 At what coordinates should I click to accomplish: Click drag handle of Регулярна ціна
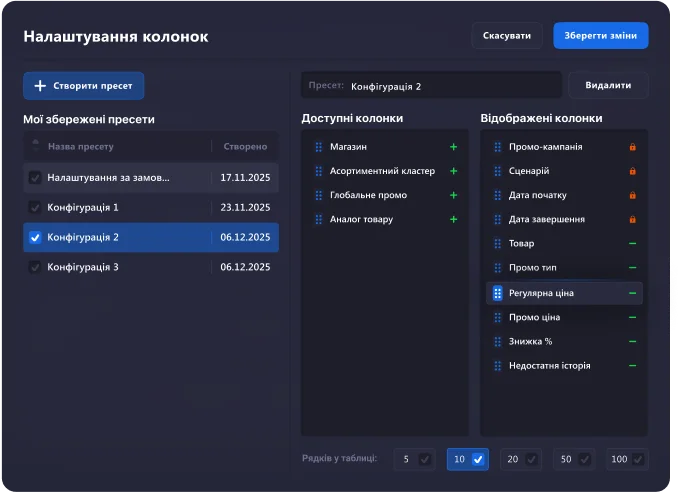497,293
